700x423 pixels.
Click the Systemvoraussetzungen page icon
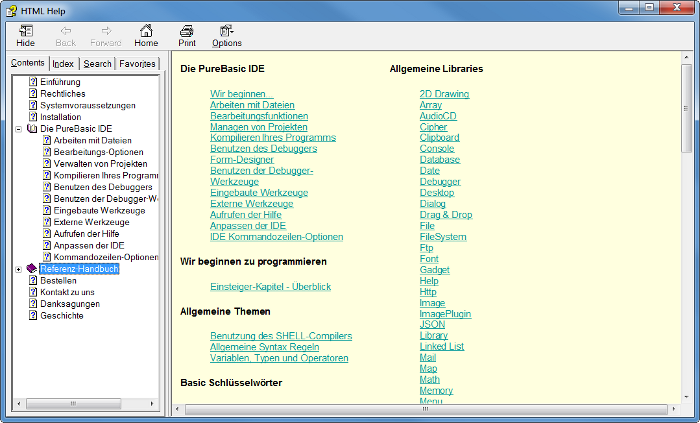[33, 105]
